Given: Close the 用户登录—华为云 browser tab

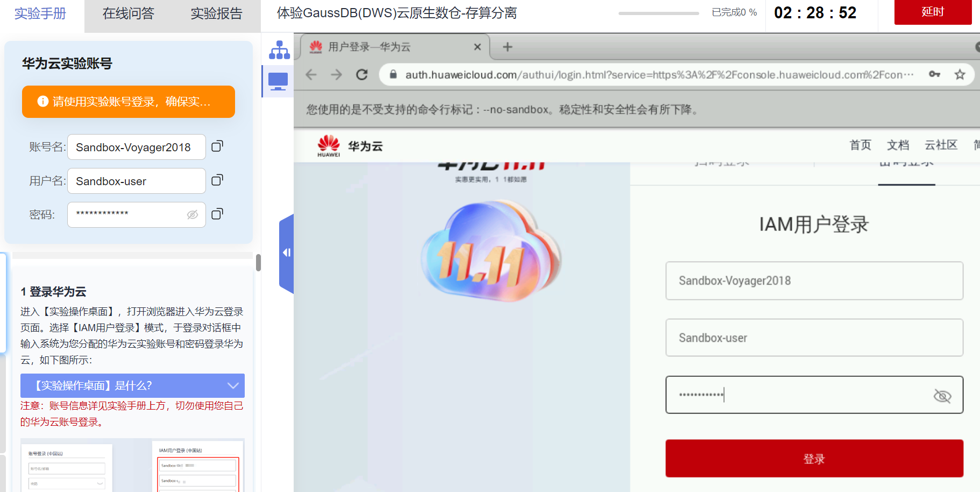Looking at the screenshot, I should [477, 47].
